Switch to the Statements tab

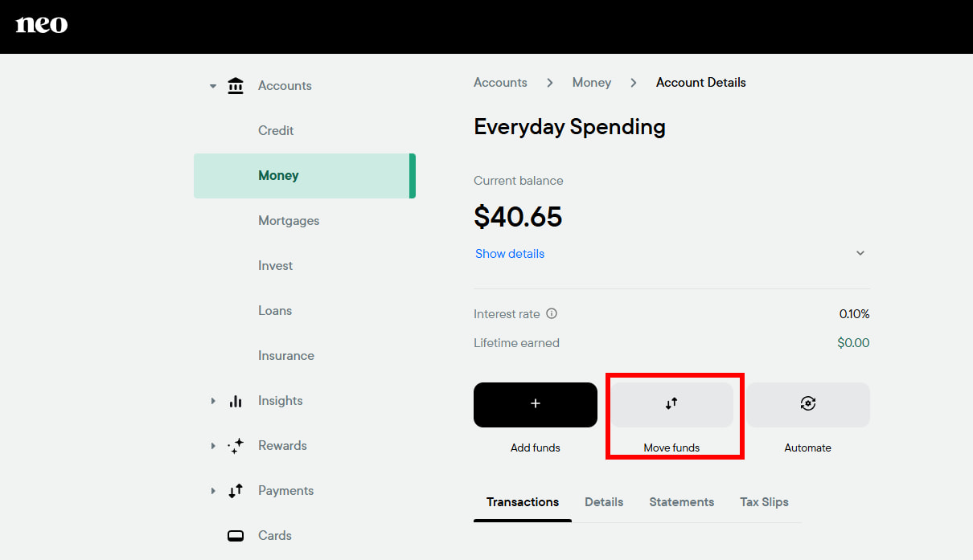(x=681, y=501)
